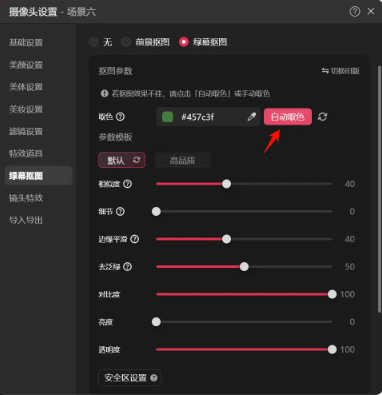
Task: Show help for the 相似度 slider
Action: 128,184
